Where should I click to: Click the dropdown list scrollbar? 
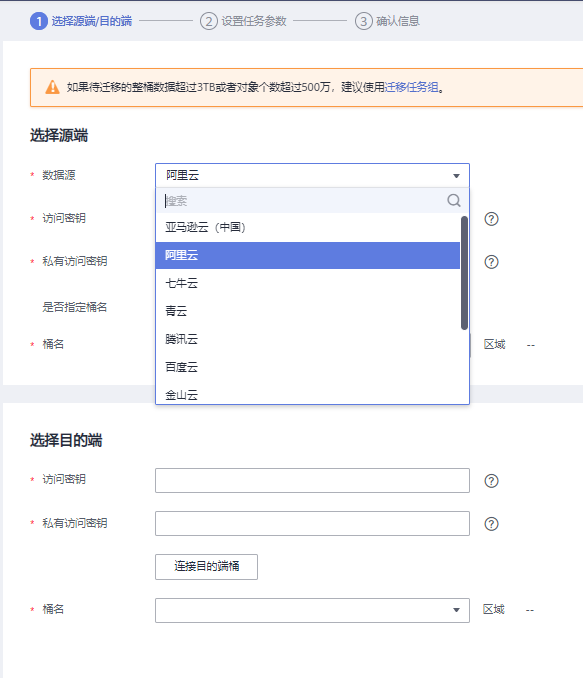click(464, 273)
